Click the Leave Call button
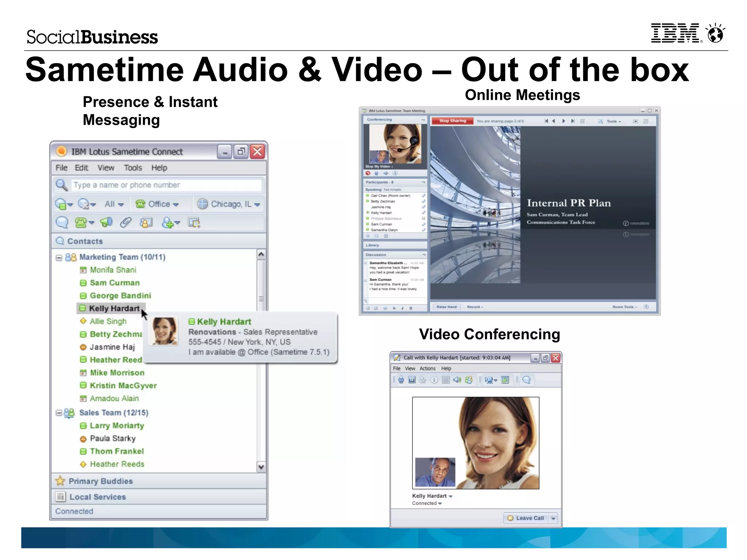Image resolution: width=747 pixels, height=560 pixels. (x=526, y=518)
